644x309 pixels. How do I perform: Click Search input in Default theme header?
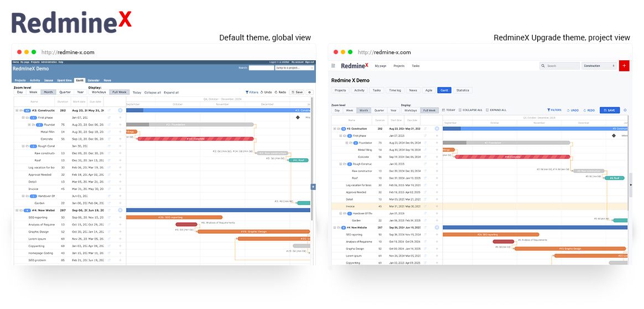click(261, 67)
